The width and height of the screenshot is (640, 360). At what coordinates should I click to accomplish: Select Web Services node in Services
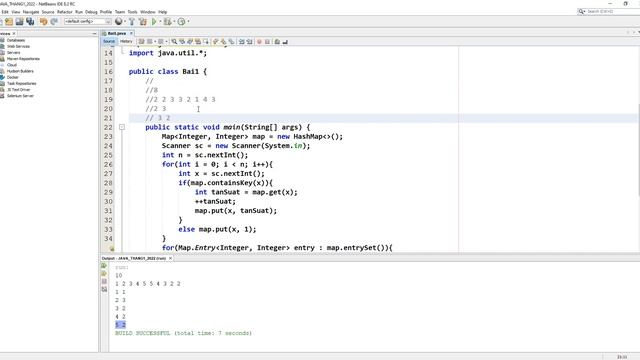point(18,47)
